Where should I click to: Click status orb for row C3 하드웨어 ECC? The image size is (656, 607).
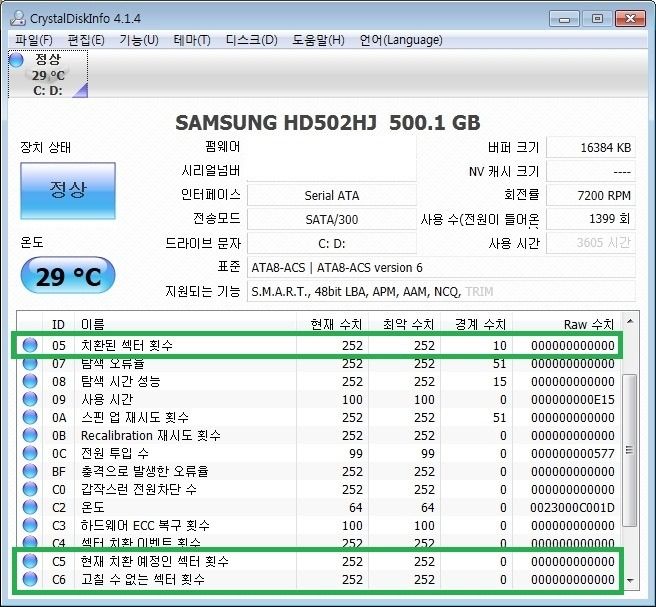click(x=30, y=525)
